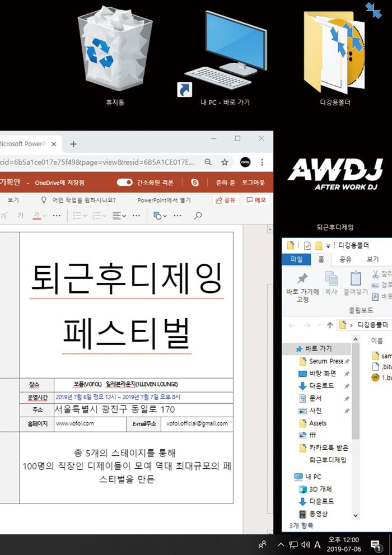392x555 pixels.
Task: Click the up arrow of the slide vertical scrollbar
Action: (x=270, y=230)
